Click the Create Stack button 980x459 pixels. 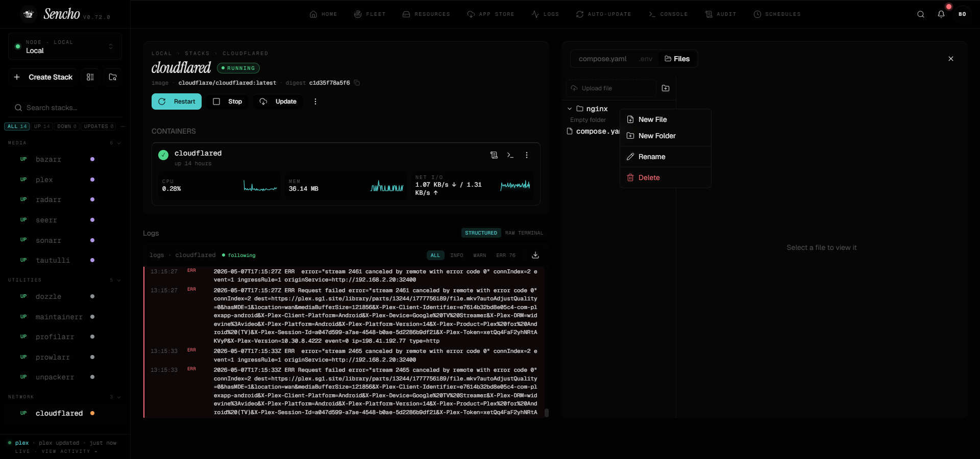pyautogui.click(x=43, y=77)
